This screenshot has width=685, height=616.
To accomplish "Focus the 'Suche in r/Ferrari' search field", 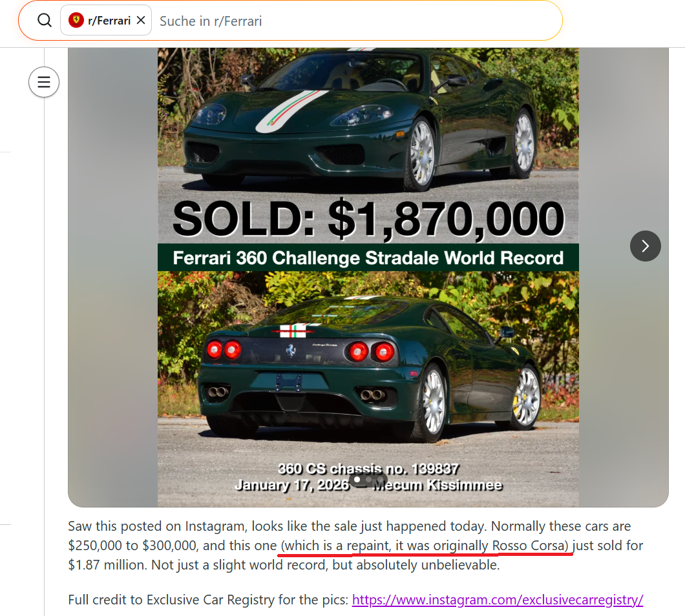I will (356, 21).
